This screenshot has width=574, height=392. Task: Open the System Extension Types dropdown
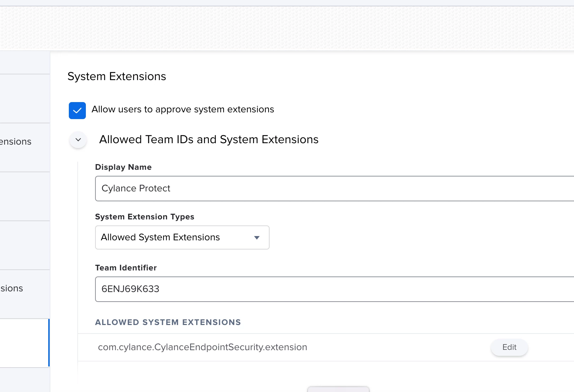[182, 237]
